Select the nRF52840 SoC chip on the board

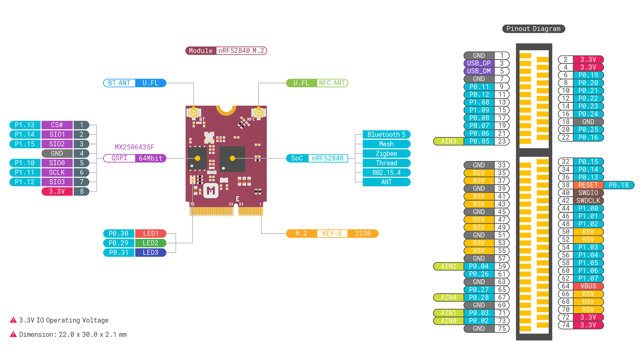(232, 158)
